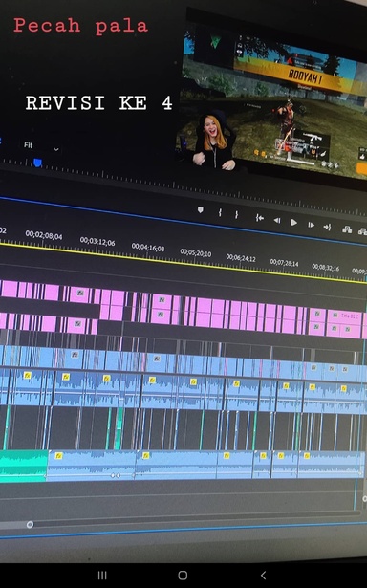Open the Fit zoom level dropdown
367x588 pixels.
(x=41, y=146)
